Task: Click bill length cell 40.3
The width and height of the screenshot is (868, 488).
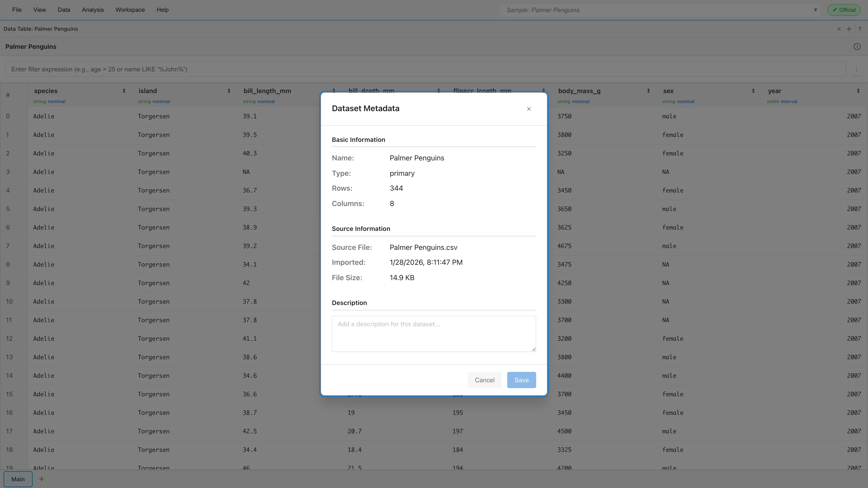Action: coord(249,153)
